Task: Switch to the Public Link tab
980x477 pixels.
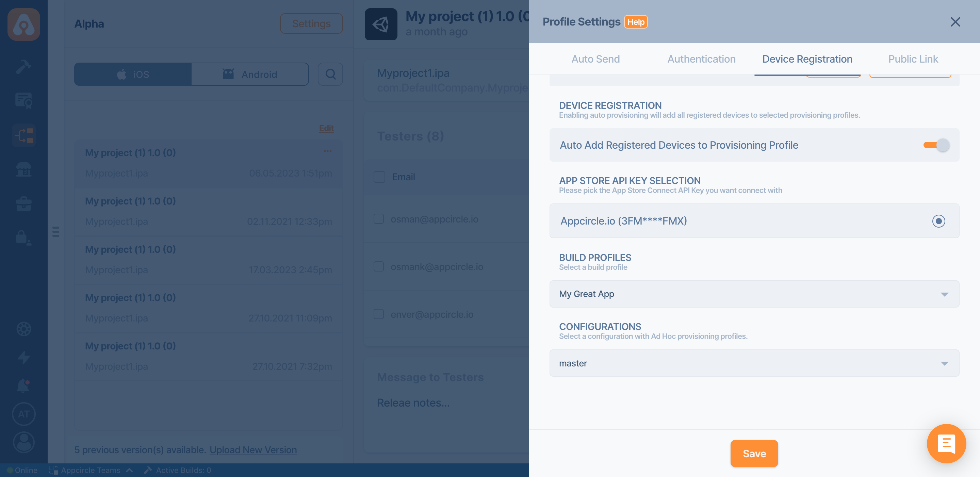Action: [913, 59]
